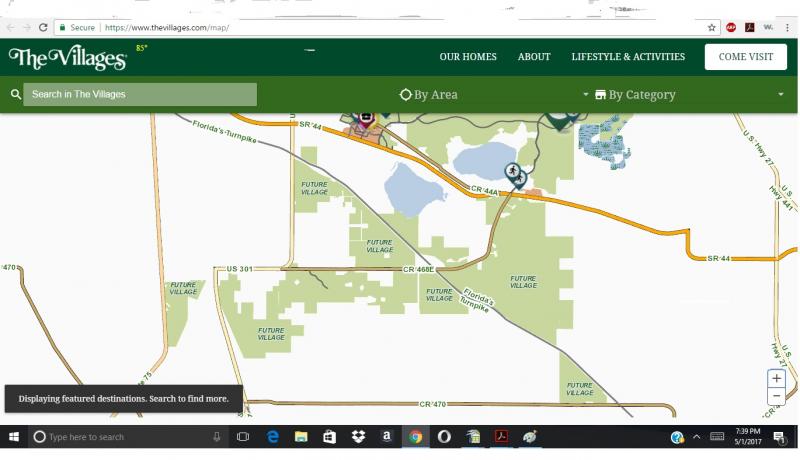Viewport: 800px width, 460px height.
Task: Click the U.S. Hwy 441 label
Action: click(x=783, y=197)
